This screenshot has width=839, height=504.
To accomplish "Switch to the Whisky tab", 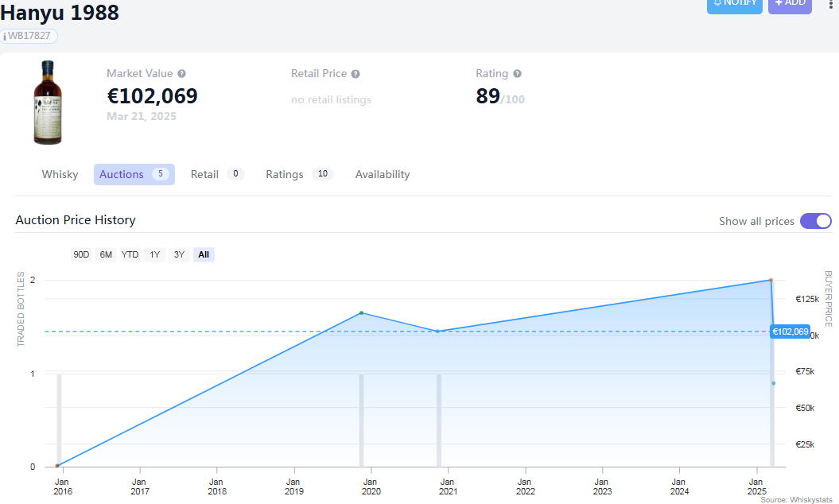I will click(x=60, y=174).
